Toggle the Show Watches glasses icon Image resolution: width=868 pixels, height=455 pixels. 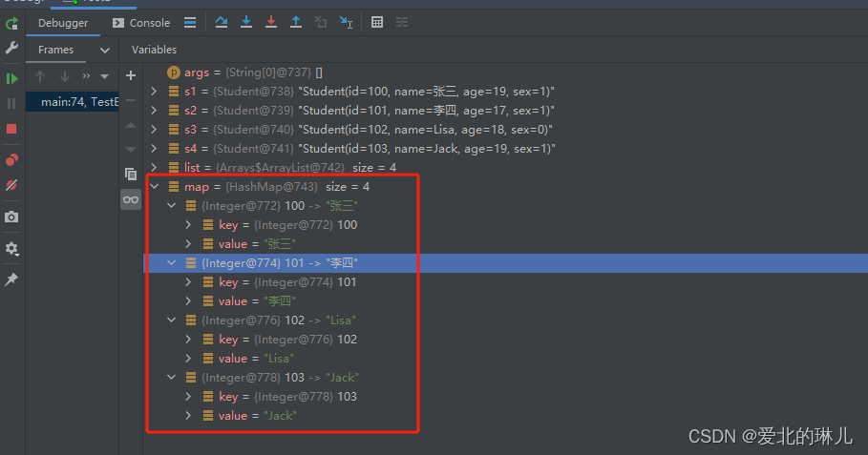(x=131, y=199)
